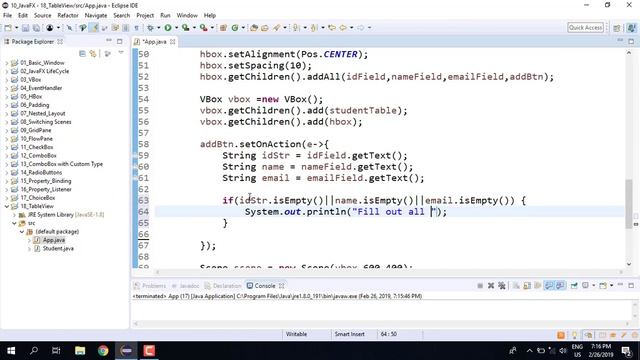Open Chrome from the Windows taskbar
640x360 pixels.
click(x=103, y=351)
